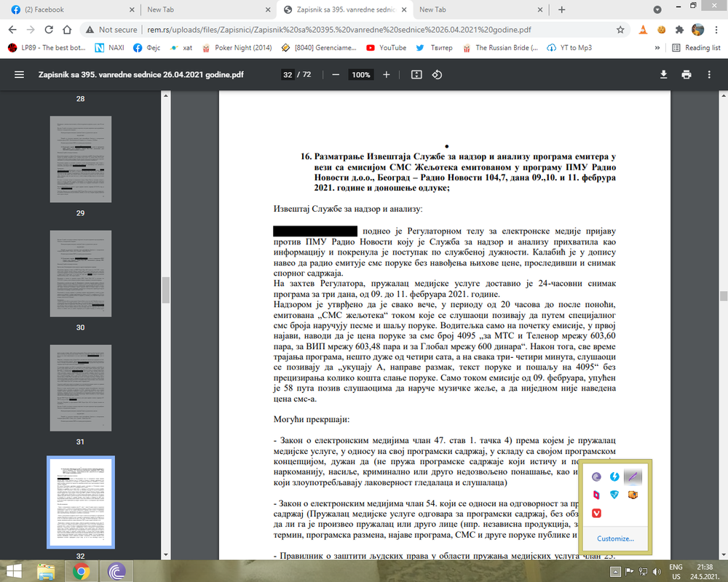The image size is (728, 582).
Task: Open the NAXI bookmark
Action: coord(110,48)
